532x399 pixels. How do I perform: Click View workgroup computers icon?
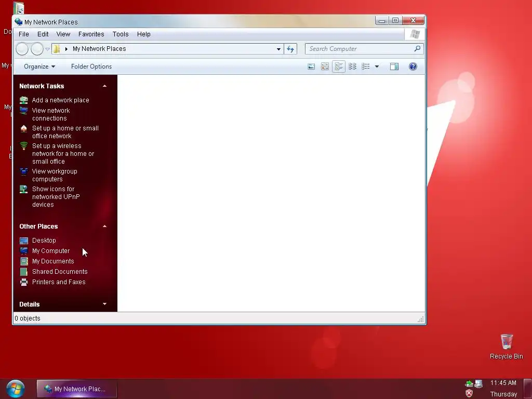point(24,171)
